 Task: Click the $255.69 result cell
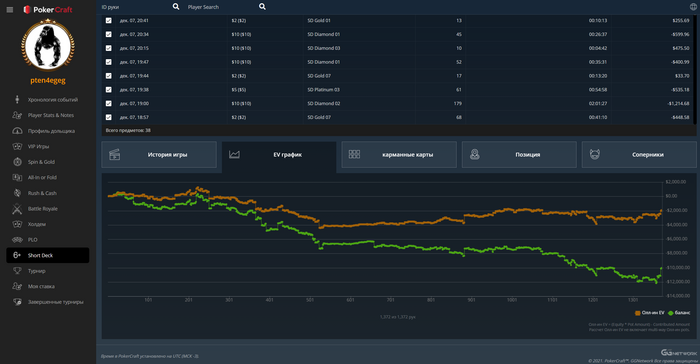pyautogui.click(x=681, y=21)
